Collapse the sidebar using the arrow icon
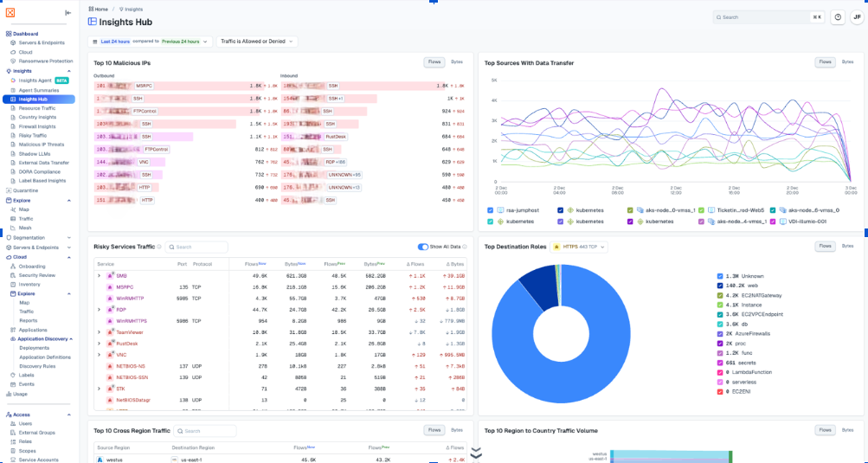The width and height of the screenshot is (868, 463). click(x=68, y=13)
